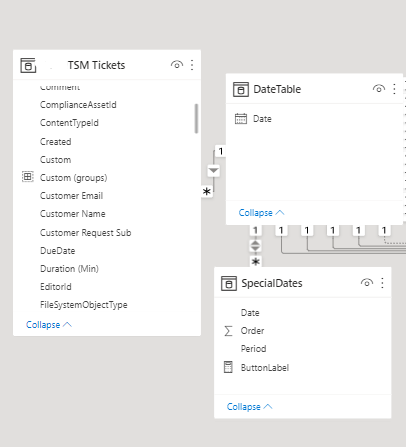The image size is (406, 447).
Task: Select the Created field
Action: 55,142
